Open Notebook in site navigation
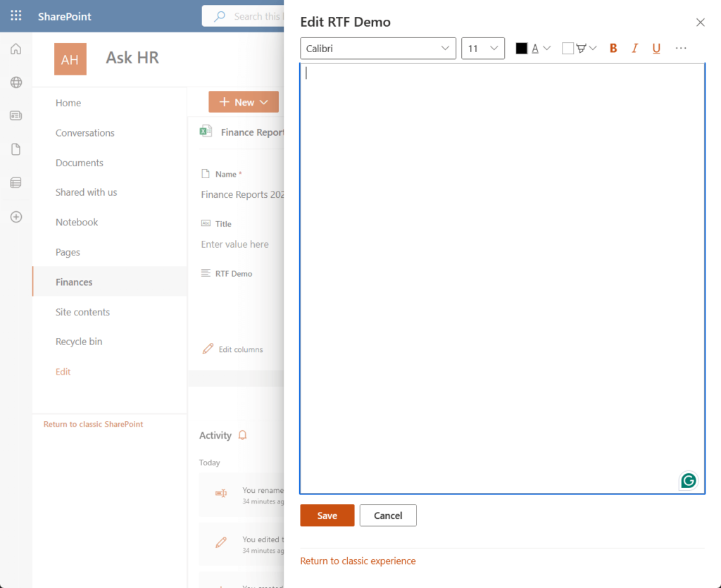This screenshot has height=588, width=721. tap(77, 222)
